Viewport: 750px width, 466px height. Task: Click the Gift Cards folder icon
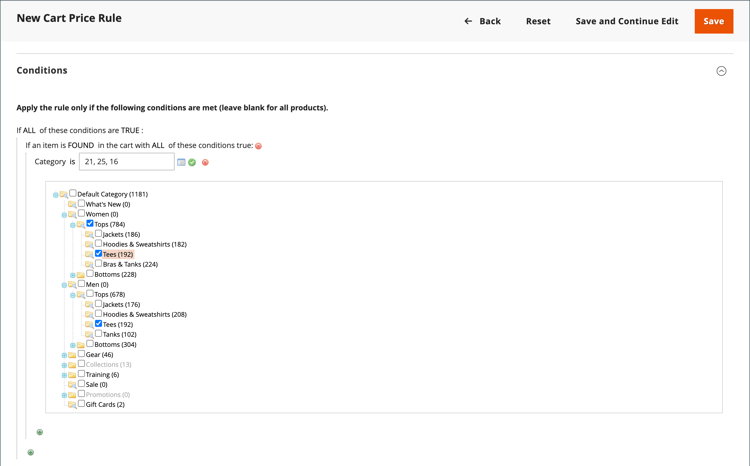click(72, 405)
